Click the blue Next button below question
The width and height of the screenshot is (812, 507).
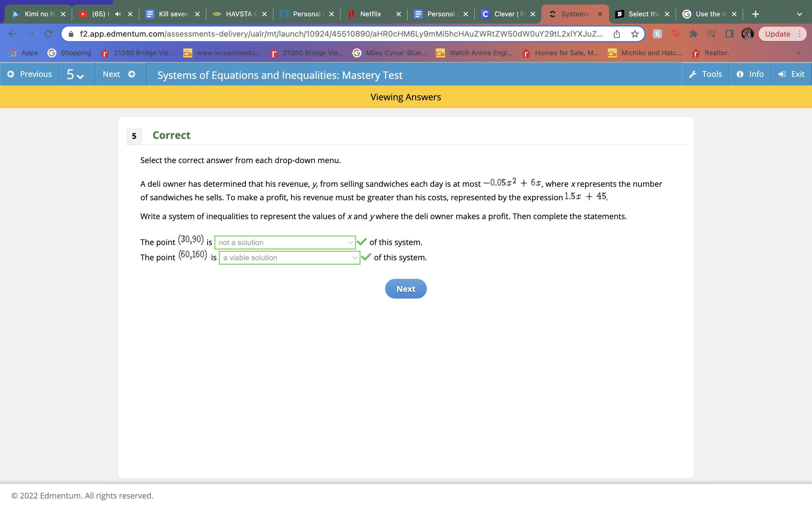pos(406,289)
